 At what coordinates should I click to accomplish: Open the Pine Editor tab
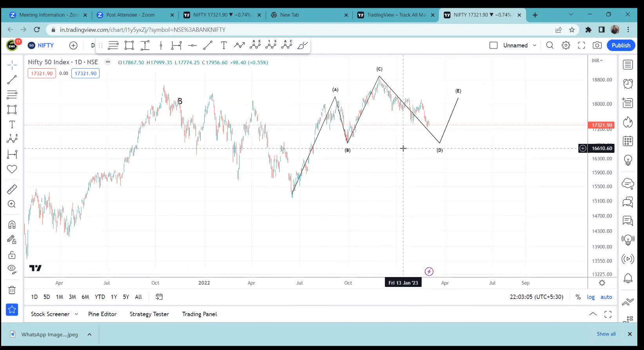pyautogui.click(x=102, y=314)
